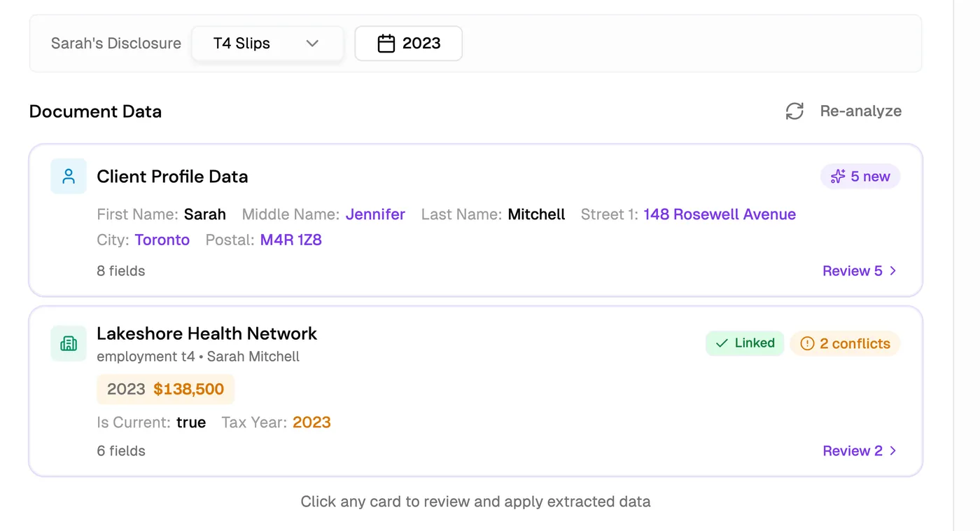Click the 6 fields label
This screenshot has height=531, width=980.
pyautogui.click(x=121, y=451)
